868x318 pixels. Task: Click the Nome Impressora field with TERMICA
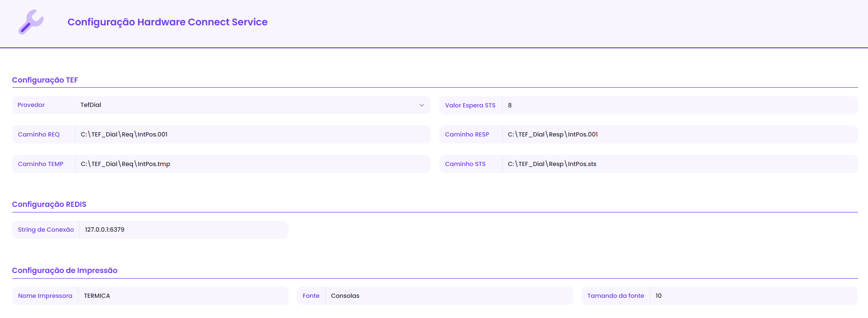pyautogui.click(x=183, y=296)
